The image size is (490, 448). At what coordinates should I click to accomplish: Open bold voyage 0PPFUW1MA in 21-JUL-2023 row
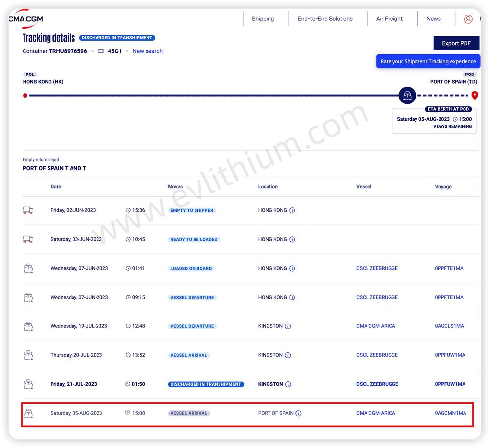point(450,384)
